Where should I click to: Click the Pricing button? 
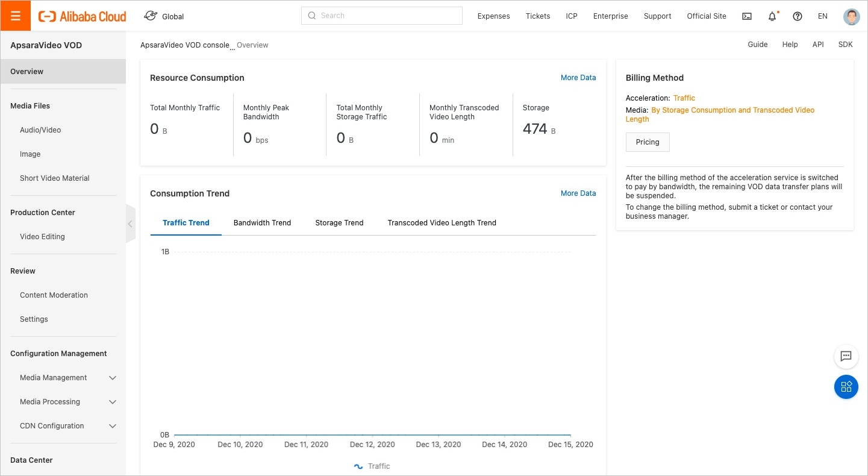(648, 142)
